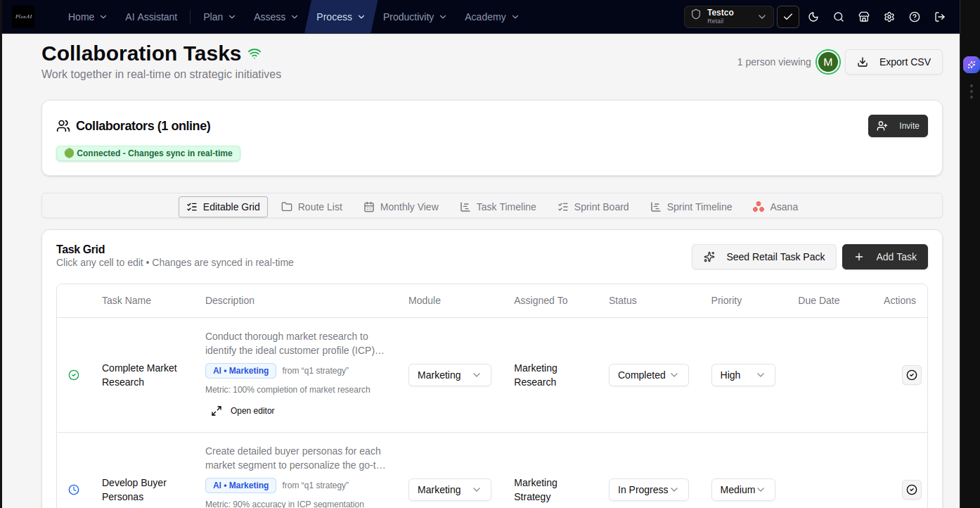The width and height of the screenshot is (980, 508).
Task: Click the checkmark button beside Testco
Action: point(788,17)
